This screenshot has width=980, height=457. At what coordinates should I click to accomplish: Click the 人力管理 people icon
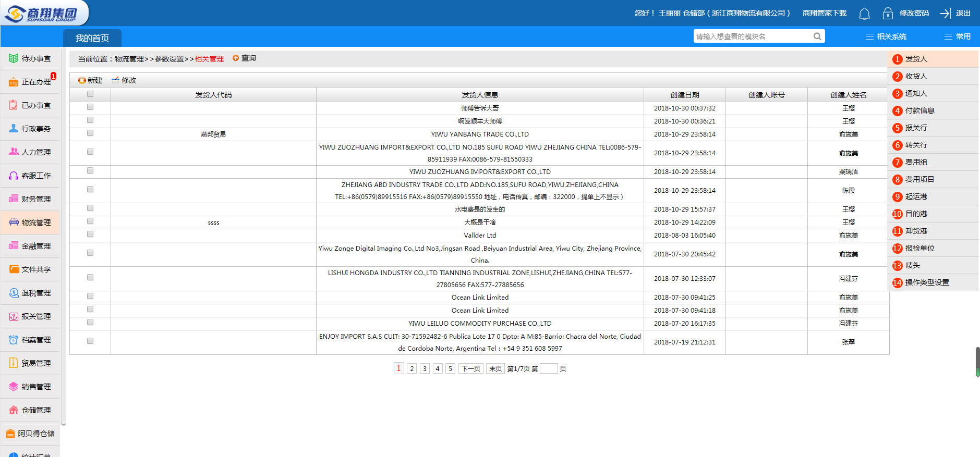point(14,152)
